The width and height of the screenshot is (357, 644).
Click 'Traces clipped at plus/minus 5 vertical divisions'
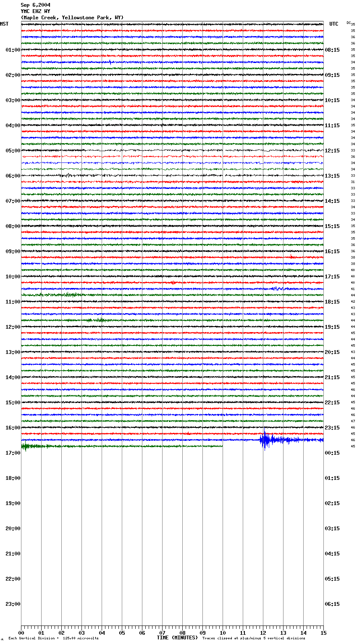tap(254, 639)
